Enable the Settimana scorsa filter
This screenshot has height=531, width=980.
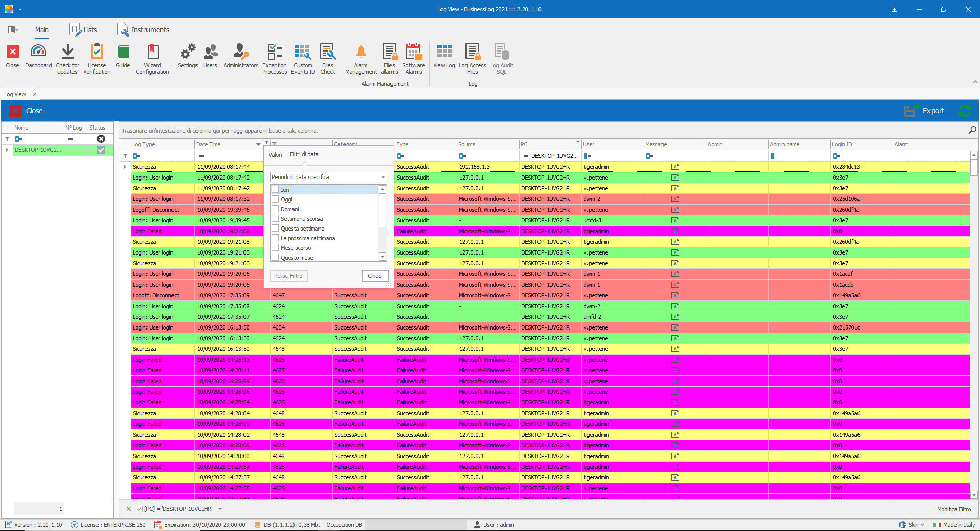tap(275, 218)
